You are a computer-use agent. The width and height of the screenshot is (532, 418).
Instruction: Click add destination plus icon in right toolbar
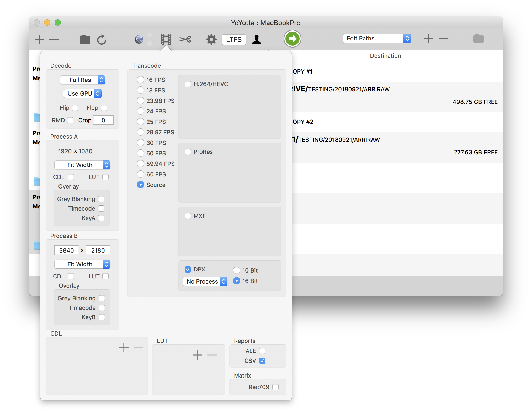click(x=429, y=38)
